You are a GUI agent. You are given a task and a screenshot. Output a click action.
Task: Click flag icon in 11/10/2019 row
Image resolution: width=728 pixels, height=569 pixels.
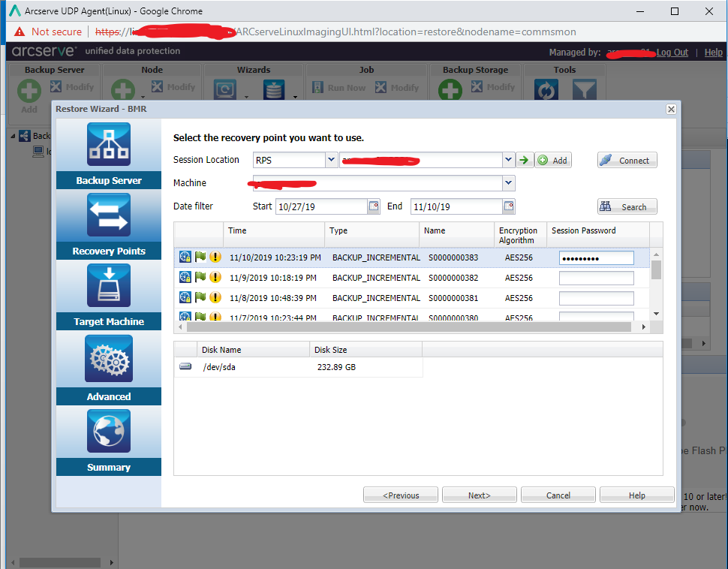[x=200, y=257]
